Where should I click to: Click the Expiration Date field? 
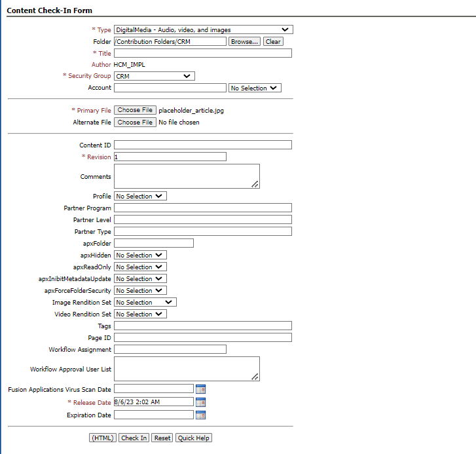[154, 415]
